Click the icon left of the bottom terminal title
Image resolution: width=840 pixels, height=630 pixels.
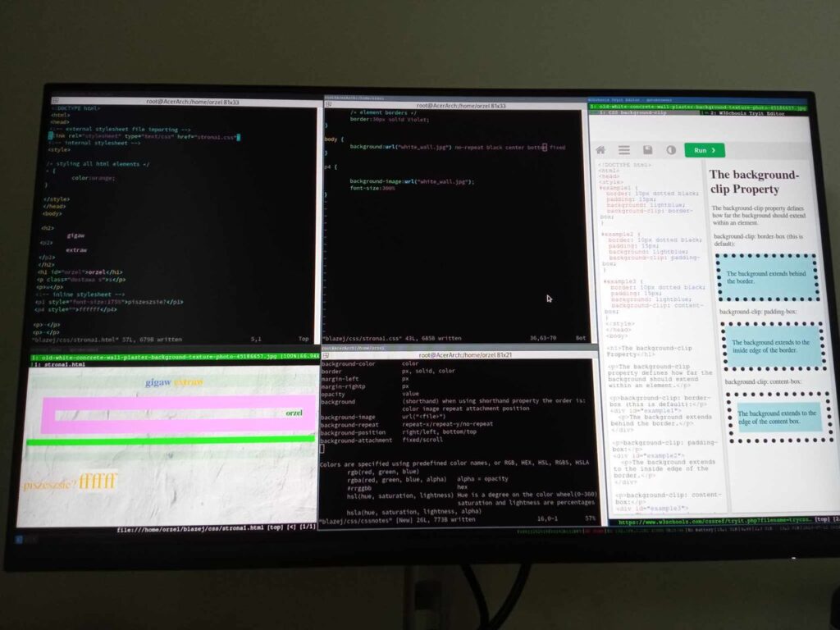click(325, 354)
